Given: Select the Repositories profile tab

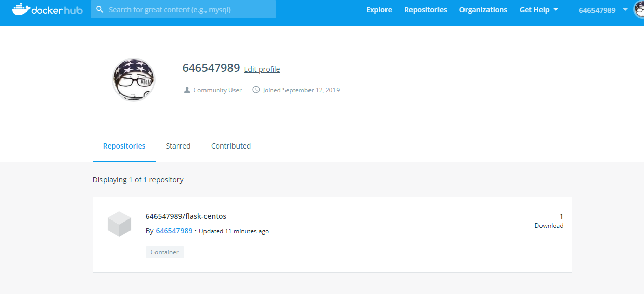Looking at the screenshot, I should (x=124, y=146).
